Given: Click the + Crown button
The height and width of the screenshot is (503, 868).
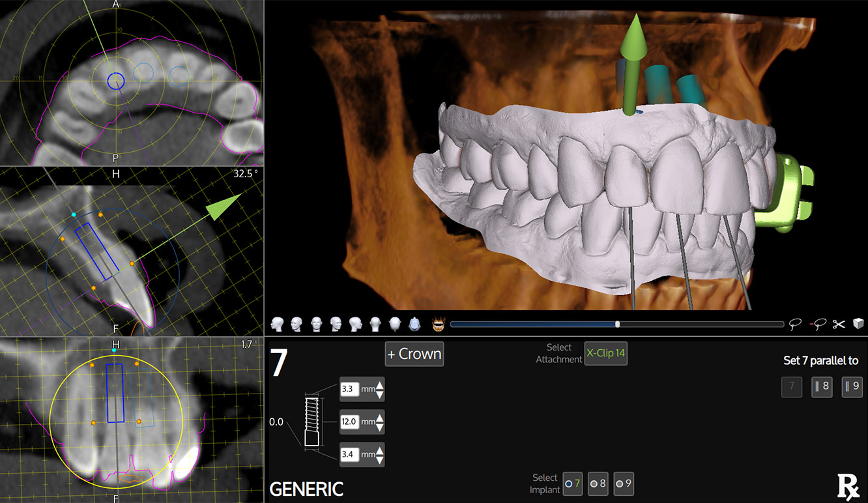Looking at the screenshot, I should click(x=414, y=354).
